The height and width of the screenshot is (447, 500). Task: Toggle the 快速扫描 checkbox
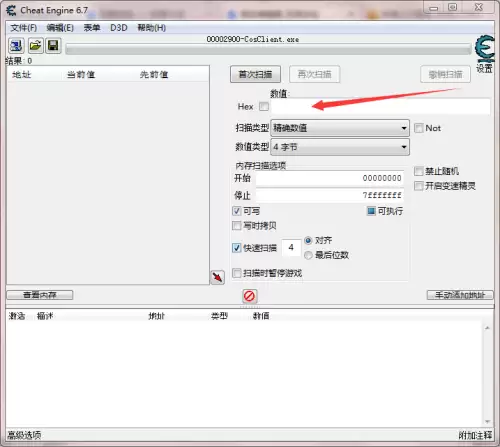point(237,248)
